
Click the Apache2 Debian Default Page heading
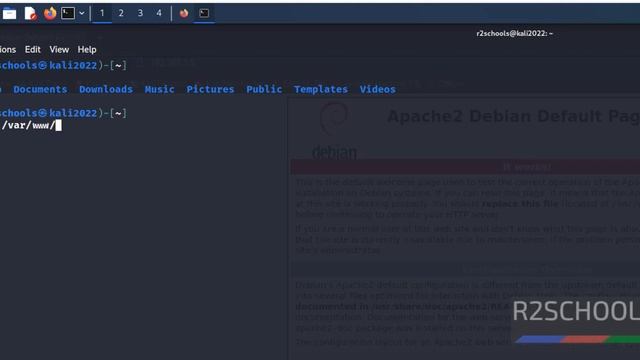tap(513, 116)
